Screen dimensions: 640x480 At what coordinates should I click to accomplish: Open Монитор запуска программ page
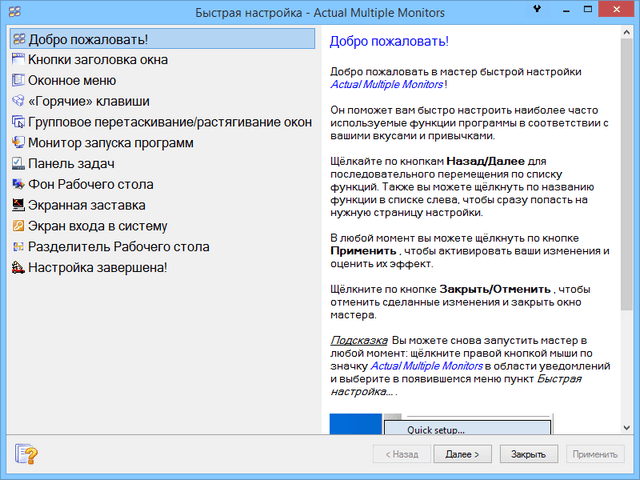point(111,143)
